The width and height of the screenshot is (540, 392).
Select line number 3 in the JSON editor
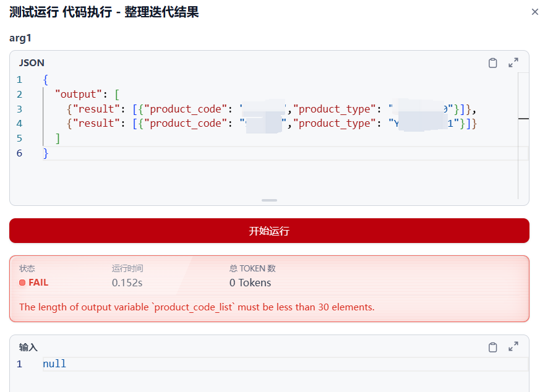[x=19, y=108]
